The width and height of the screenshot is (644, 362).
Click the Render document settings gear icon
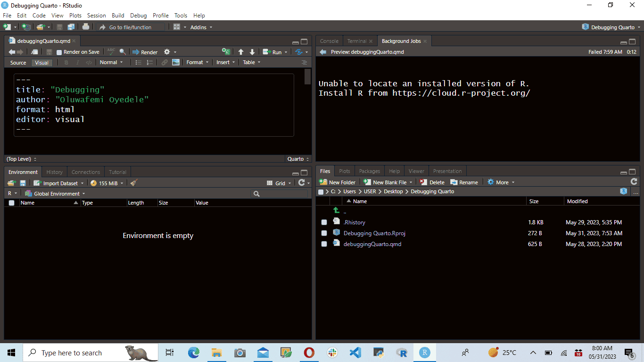point(167,51)
